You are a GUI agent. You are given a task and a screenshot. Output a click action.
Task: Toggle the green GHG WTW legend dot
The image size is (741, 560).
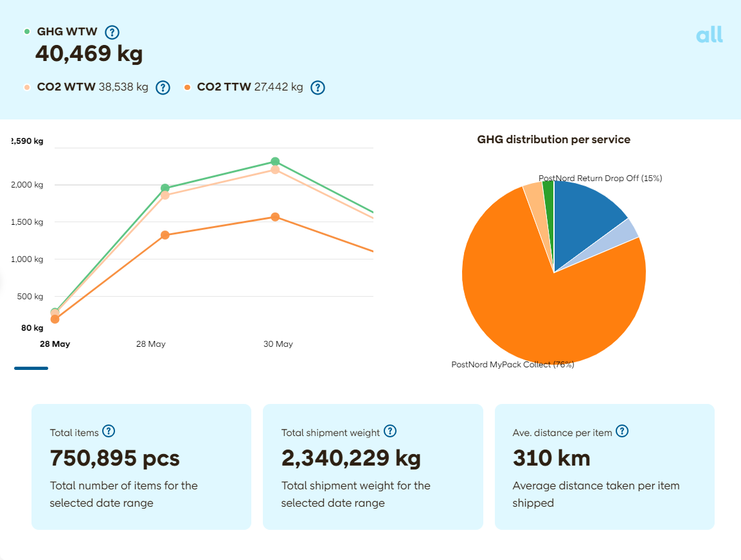(27, 31)
